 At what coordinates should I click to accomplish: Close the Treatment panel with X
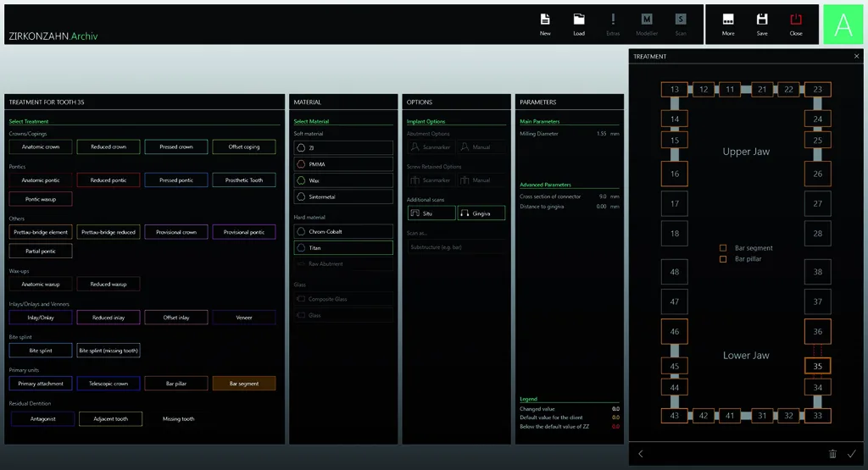(856, 57)
